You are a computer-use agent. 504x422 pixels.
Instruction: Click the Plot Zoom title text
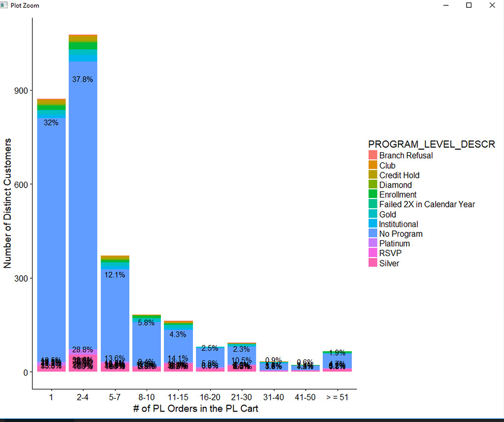pyautogui.click(x=25, y=5)
